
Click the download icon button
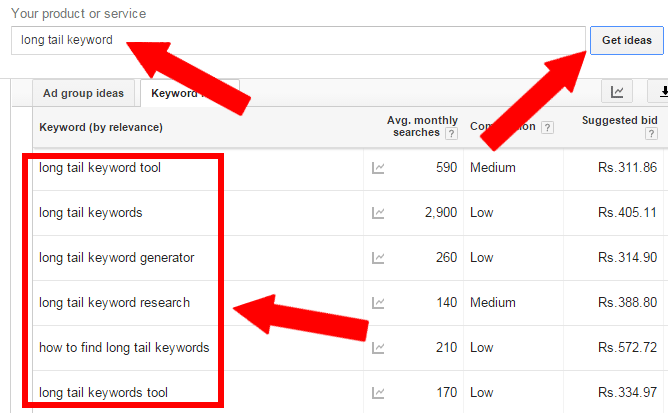659,91
